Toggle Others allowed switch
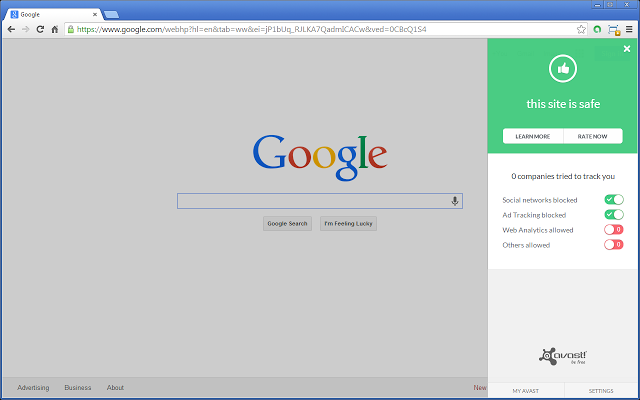The image size is (640, 400). pos(614,245)
